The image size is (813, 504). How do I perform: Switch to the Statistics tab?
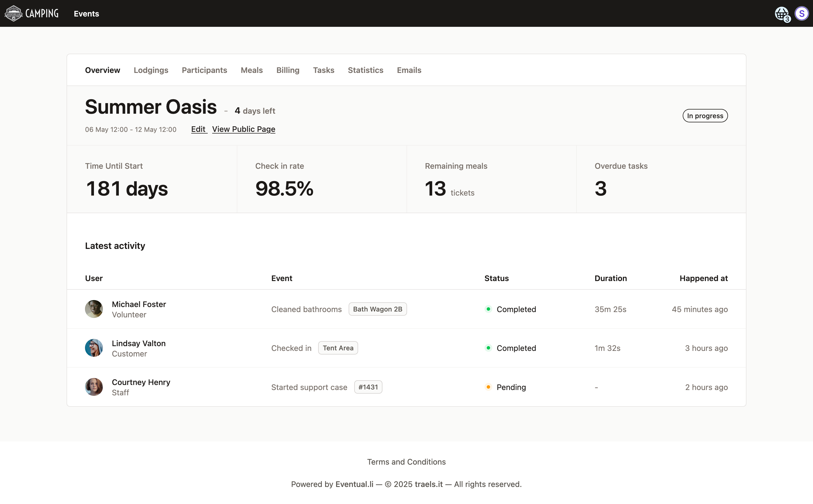pyautogui.click(x=365, y=70)
